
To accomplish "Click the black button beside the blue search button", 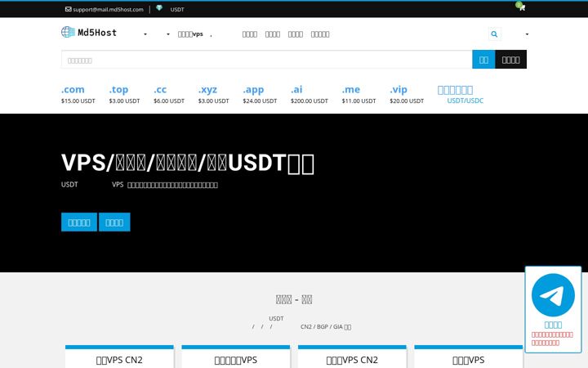I will [510, 60].
